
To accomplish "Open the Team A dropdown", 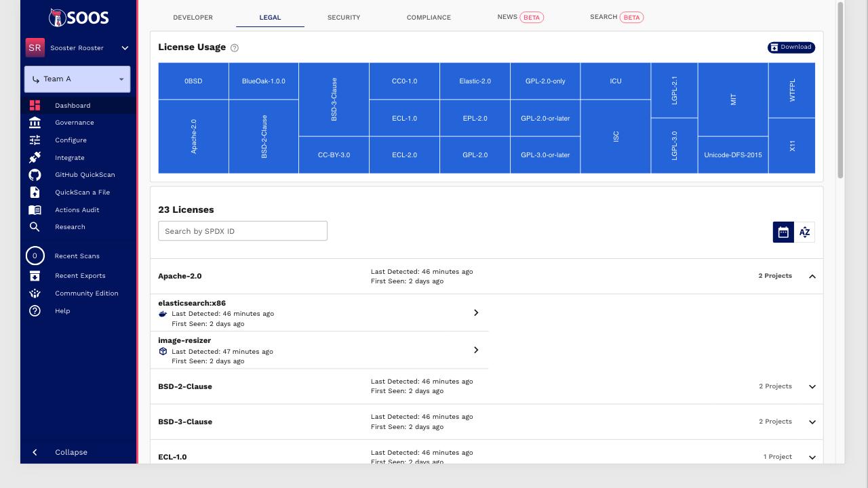I will [x=77, y=79].
